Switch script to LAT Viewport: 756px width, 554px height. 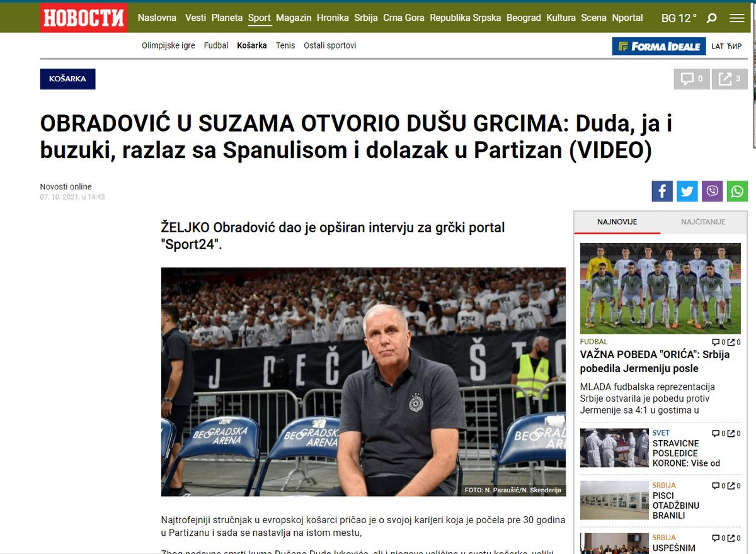coord(718,47)
